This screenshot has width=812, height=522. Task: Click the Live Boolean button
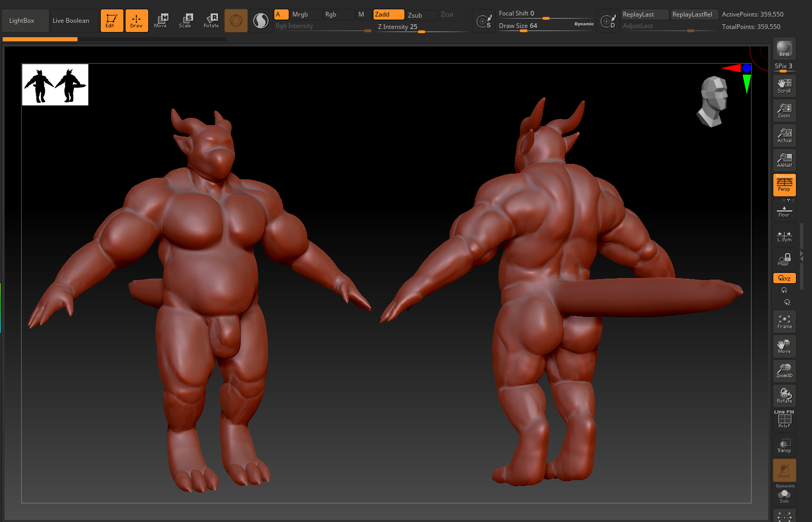71,21
